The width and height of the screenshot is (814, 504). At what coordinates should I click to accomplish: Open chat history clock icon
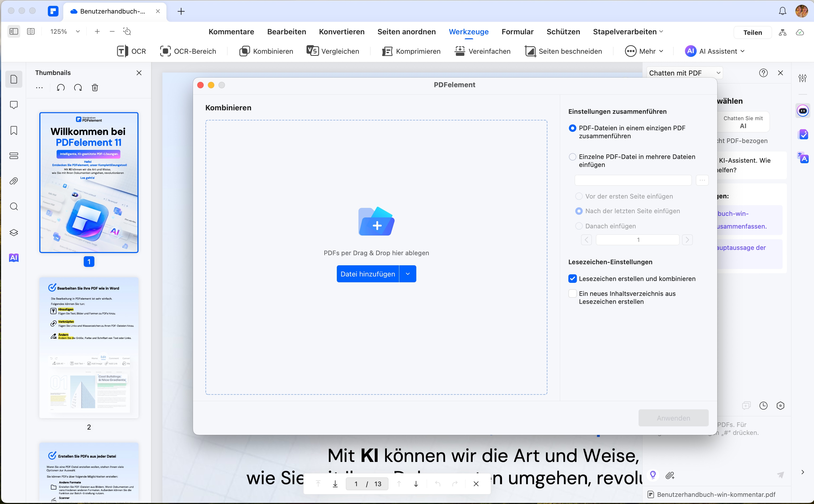click(x=763, y=405)
